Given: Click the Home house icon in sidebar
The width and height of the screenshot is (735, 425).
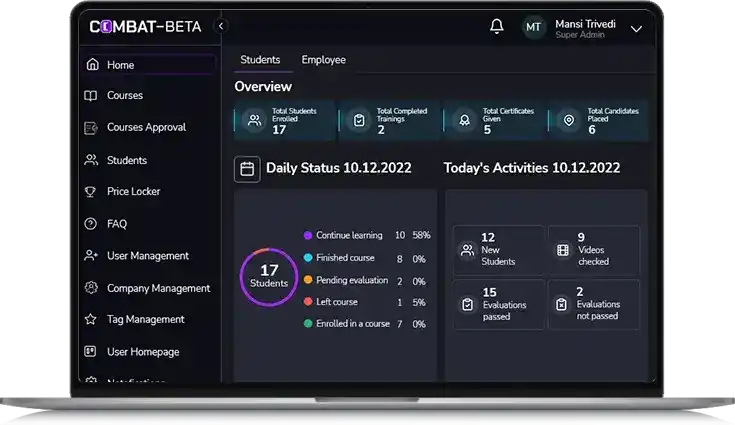Looking at the screenshot, I should [x=92, y=65].
